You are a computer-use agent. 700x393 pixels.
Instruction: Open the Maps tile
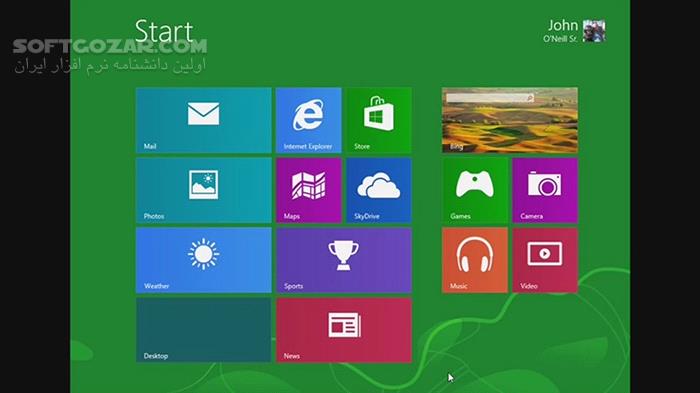[x=308, y=190]
